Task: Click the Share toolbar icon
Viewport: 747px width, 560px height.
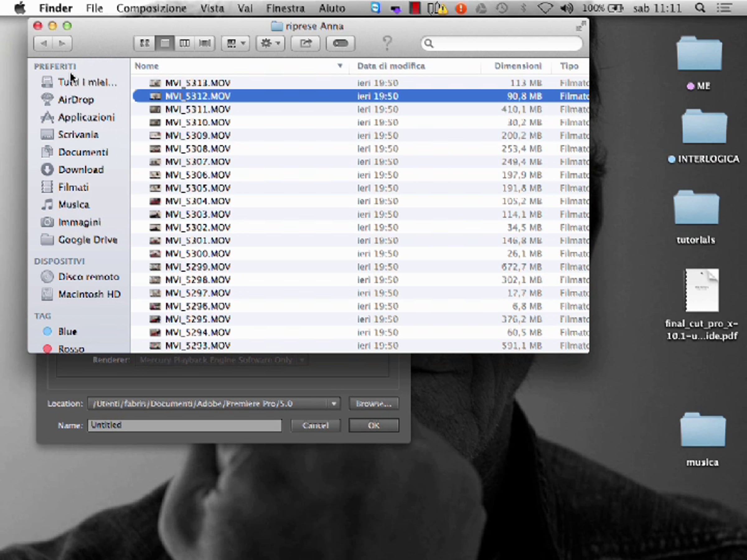Action: coord(306,43)
